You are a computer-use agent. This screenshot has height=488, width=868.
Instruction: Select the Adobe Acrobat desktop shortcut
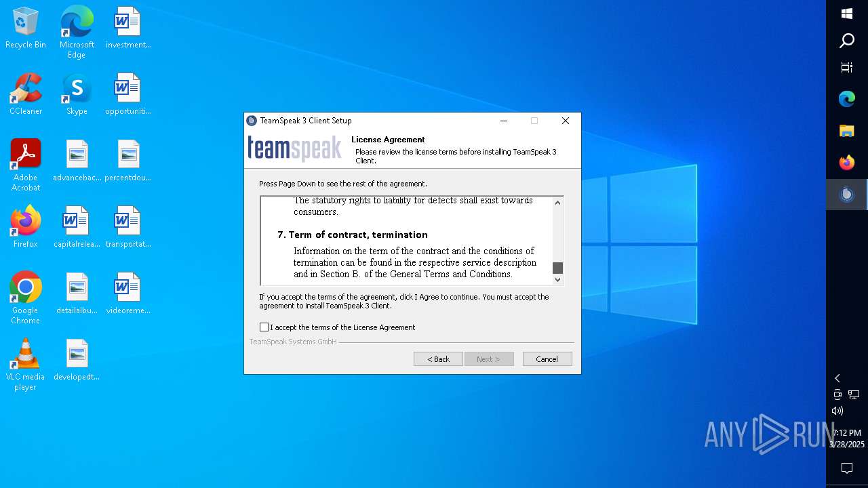[x=26, y=165]
